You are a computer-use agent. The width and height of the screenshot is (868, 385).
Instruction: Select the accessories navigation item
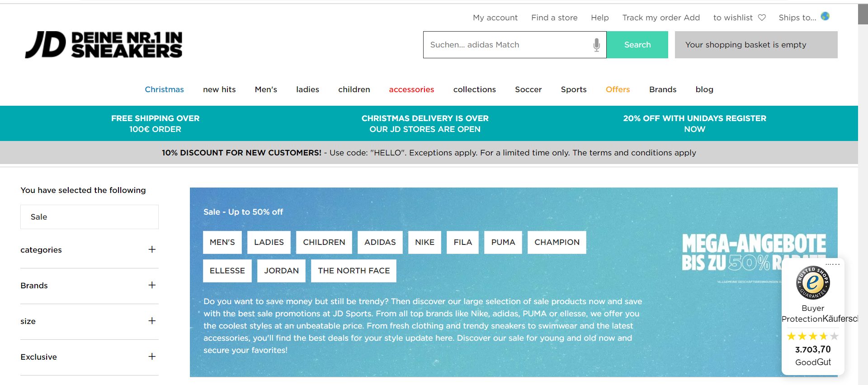[411, 89]
